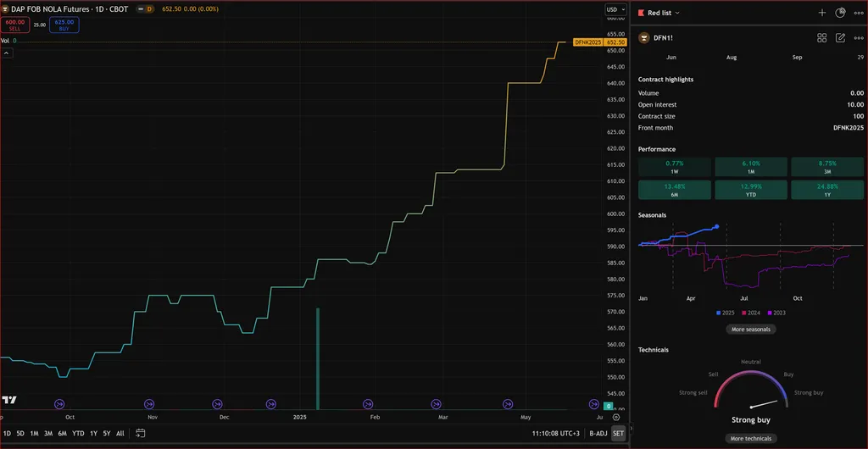This screenshot has width=868, height=449.
Task: Click the 6M performance tile 13.48%
Action: pyautogui.click(x=675, y=190)
